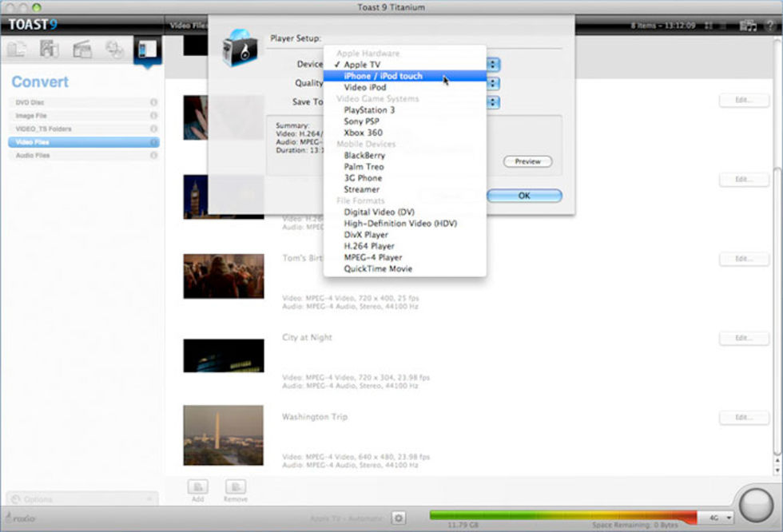This screenshot has height=532, width=783.
Task: Click the output settings gear icon
Action: click(x=399, y=518)
